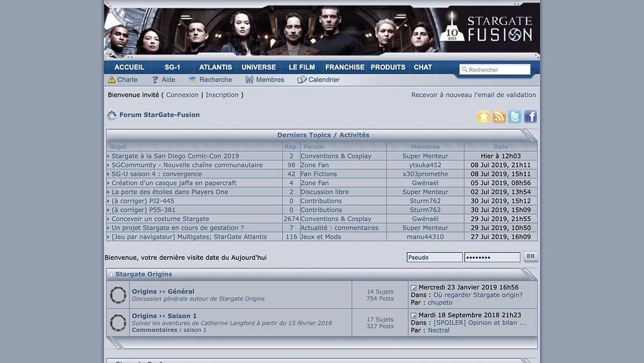Viewport: 644px width, 363px height.
Task: Open the orange RSS feed icon
Action: click(x=499, y=117)
